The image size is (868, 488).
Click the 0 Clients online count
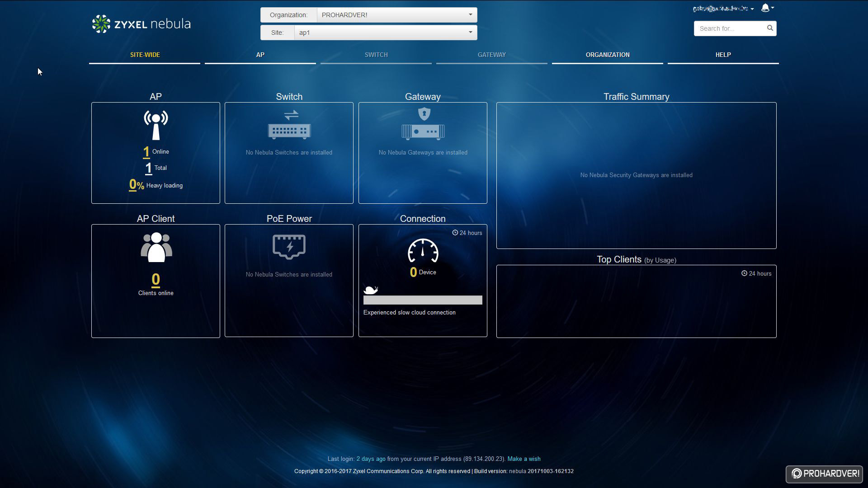pyautogui.click(x=156, y=280)
